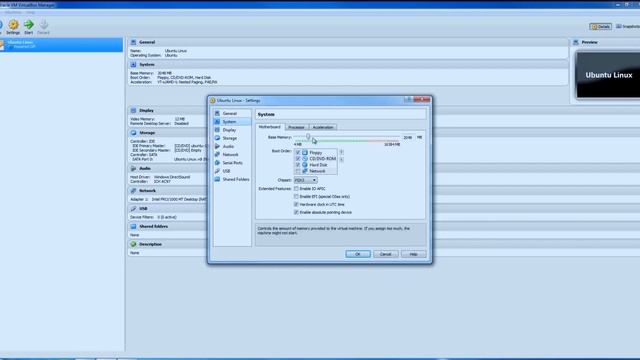640x360 pixels.
Task: Open the Chipset dropdown
Action: point(305,180)
